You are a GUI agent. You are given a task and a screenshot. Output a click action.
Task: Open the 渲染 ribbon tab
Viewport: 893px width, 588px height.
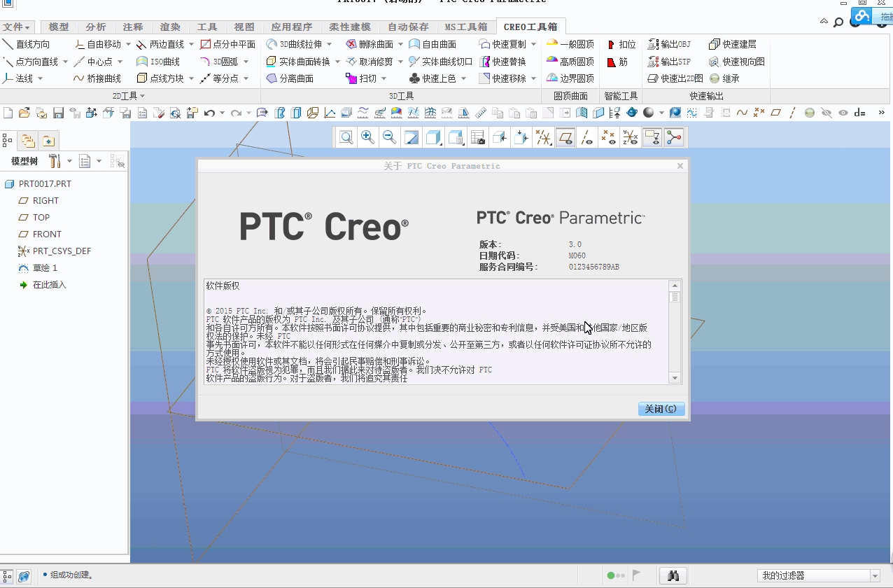170,27
